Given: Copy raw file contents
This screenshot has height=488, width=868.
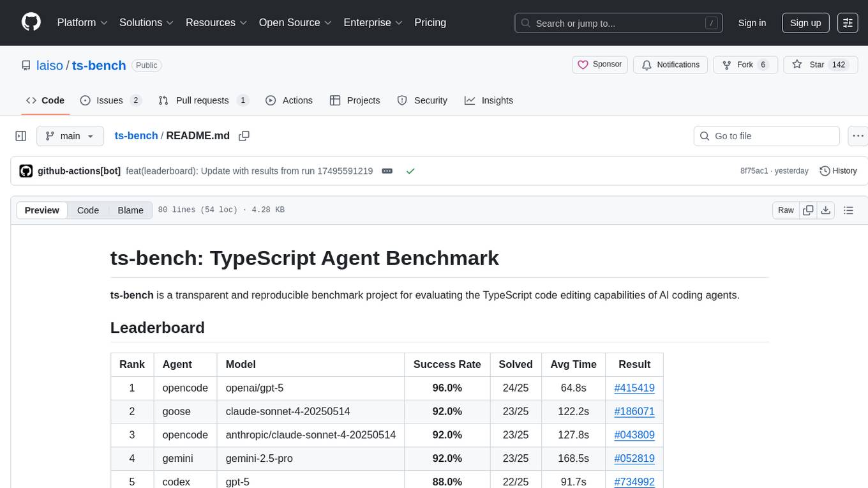Looking at the screenshot, I should 808,210.
